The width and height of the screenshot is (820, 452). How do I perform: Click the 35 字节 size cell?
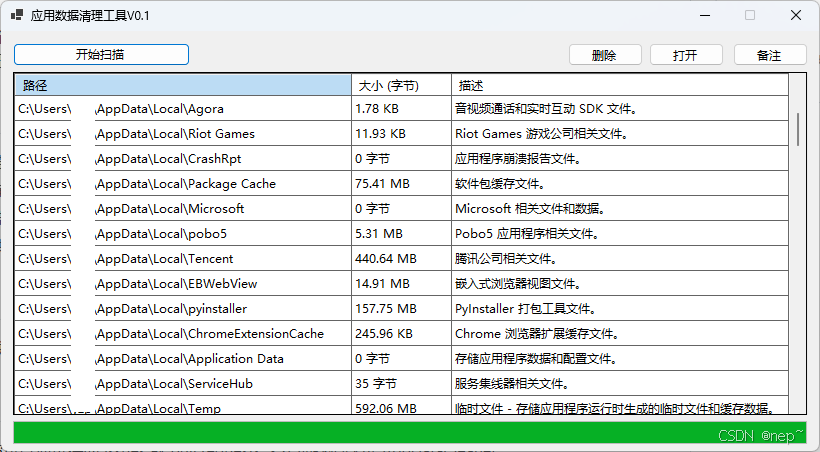[402, 383]
